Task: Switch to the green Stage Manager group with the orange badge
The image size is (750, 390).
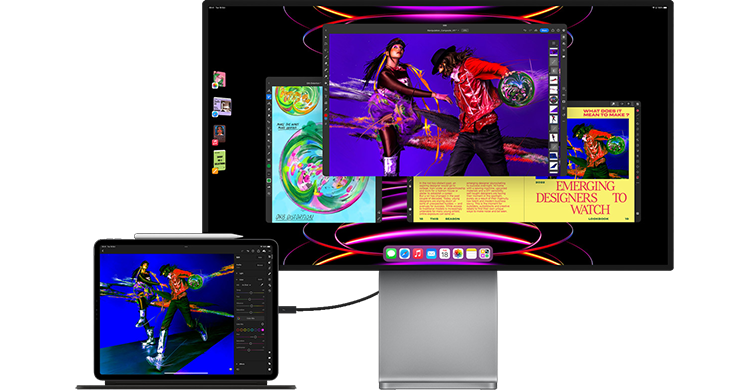Action: [219, 162]
